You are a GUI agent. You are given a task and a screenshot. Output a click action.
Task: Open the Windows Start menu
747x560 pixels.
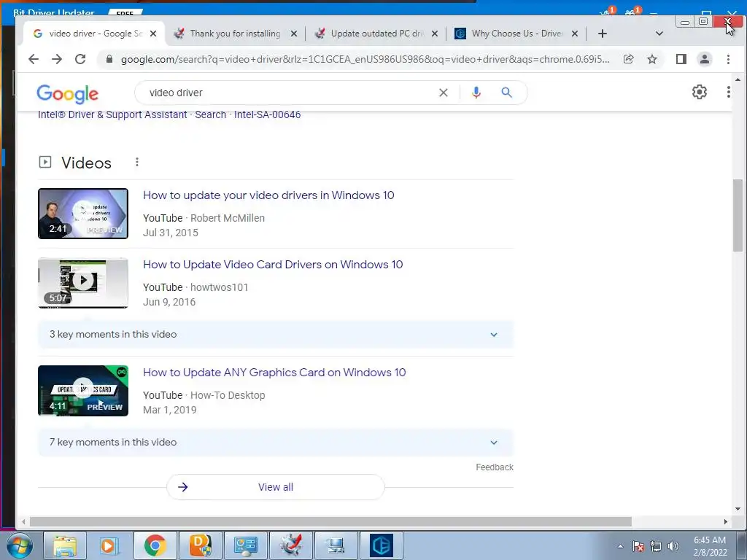[x=19, y=545]
